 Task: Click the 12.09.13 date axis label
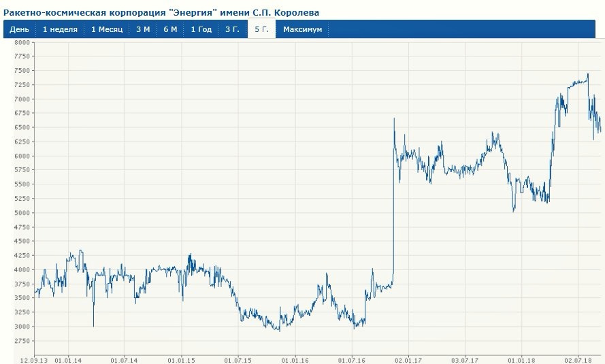[34, 361]
